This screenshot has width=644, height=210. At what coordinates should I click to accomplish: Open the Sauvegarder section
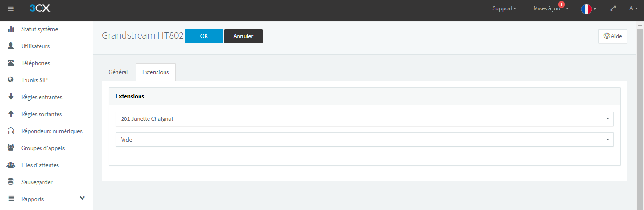37,182
